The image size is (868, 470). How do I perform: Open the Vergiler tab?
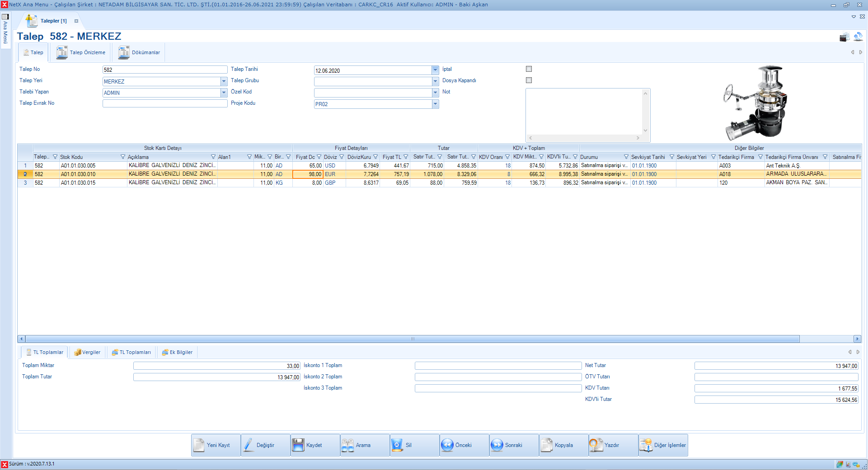click(x=87, y=352)
